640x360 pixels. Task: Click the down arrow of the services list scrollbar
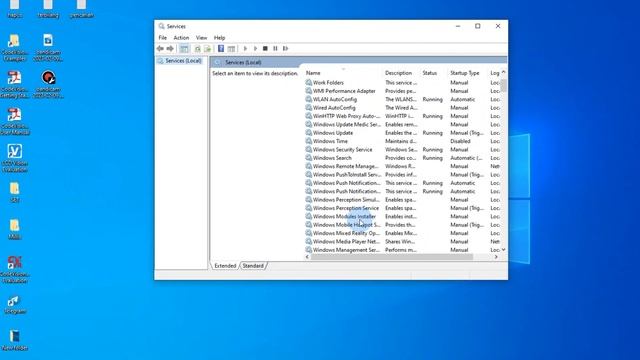(504, 249)
